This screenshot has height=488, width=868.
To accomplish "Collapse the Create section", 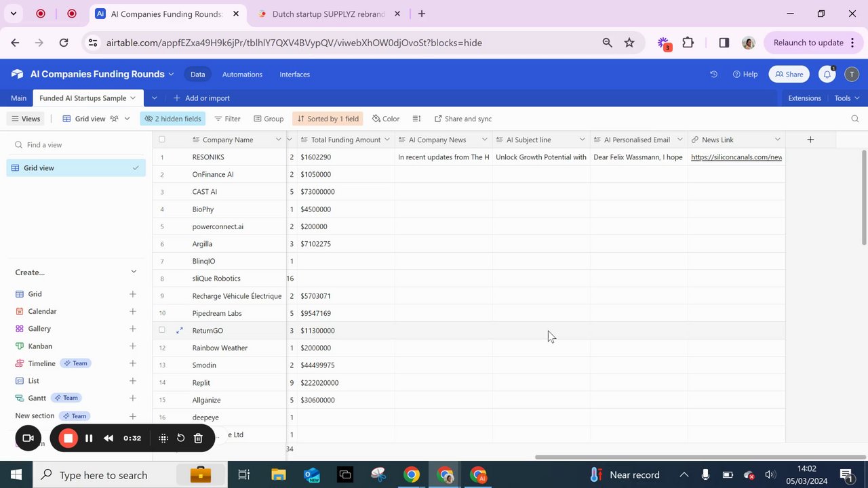I will [x=134, y=272].
